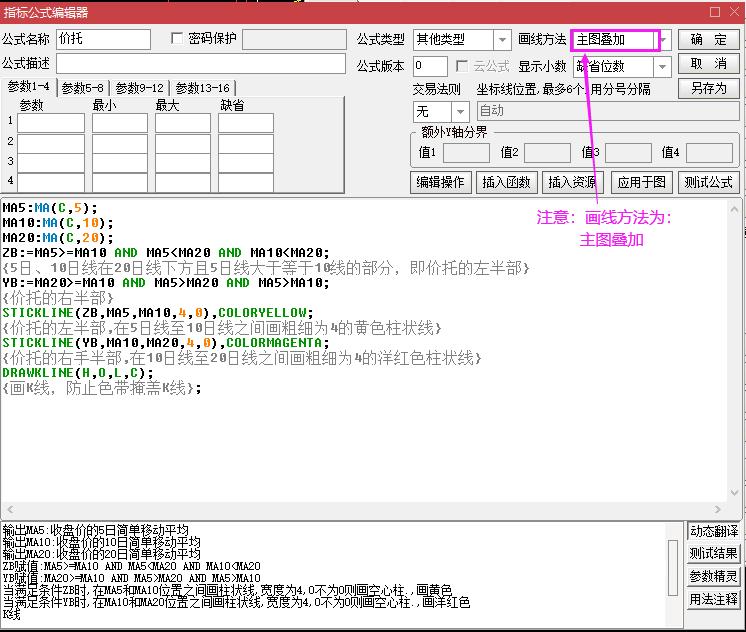Open the 动态翻译 panel button
This screenshot has width=746, height=632.
pos(714,531)
